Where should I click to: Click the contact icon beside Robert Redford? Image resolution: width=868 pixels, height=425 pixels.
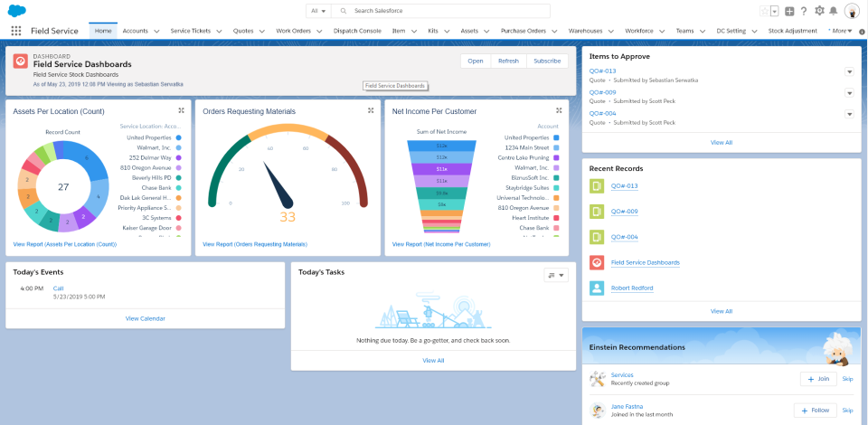click(597, 288)
